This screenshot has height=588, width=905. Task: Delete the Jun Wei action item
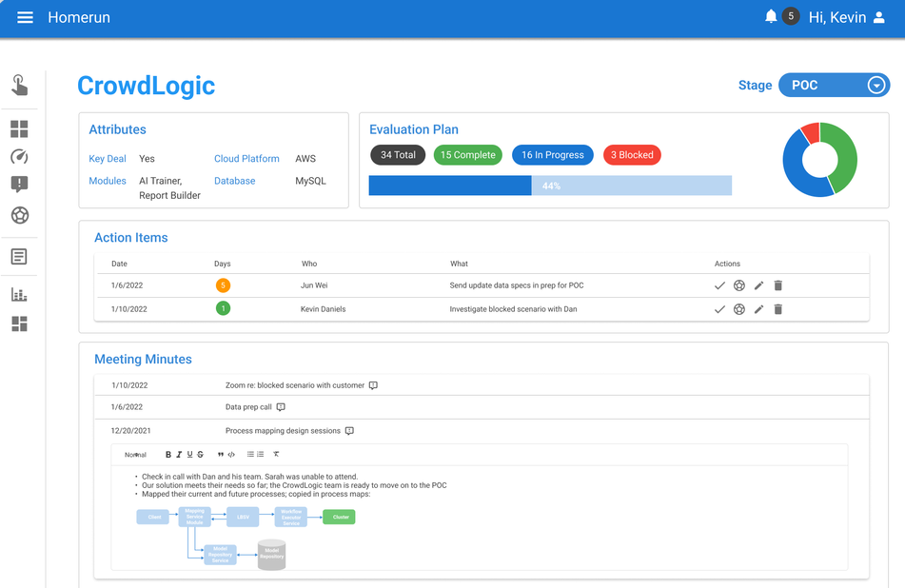click(x=777, y=284)
